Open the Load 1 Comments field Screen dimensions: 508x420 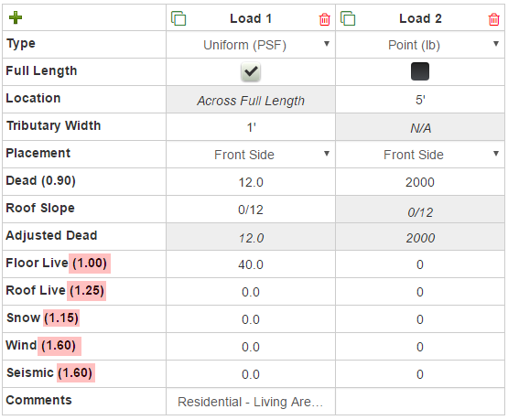pos(251,402)
